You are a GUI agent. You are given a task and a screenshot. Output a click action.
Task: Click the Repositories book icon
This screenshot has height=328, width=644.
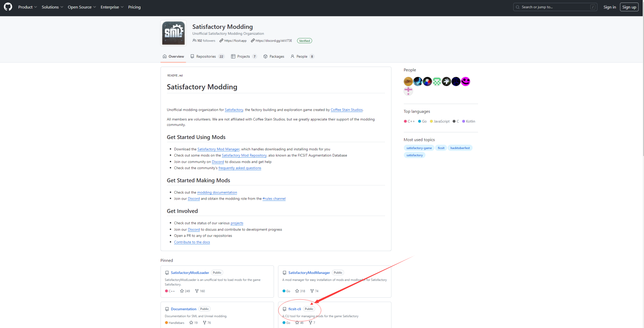(192, 56)
